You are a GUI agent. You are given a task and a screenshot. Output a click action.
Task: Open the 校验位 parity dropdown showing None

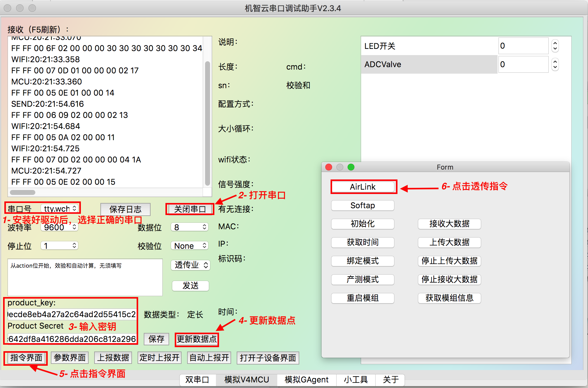189,245
